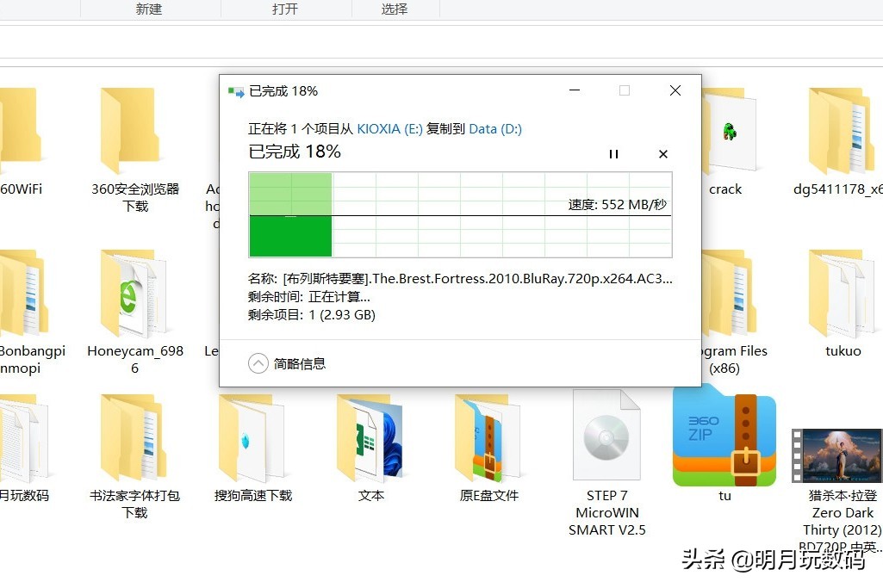Select the STEP 7 MicroWIN SMART disc image

pos(606,435)
